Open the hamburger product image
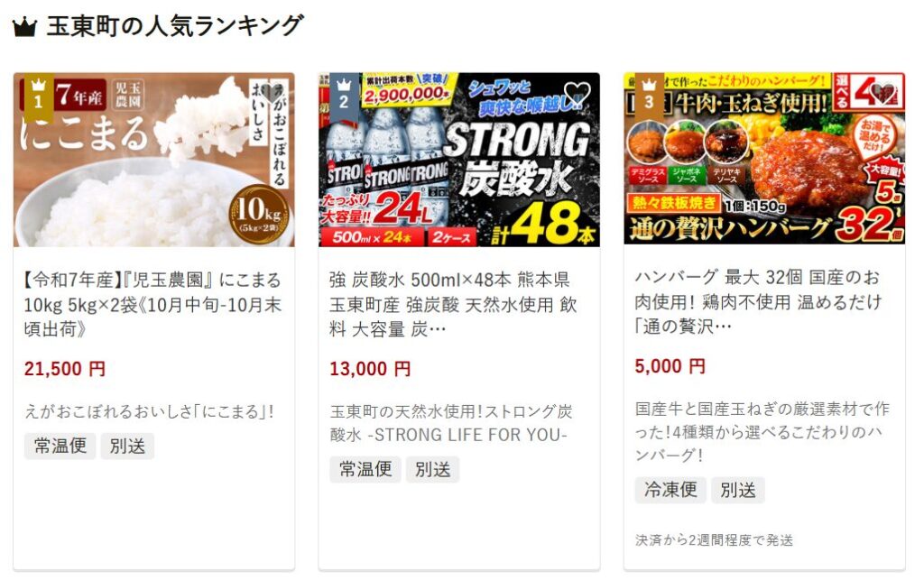924x580 pixels. (x=764, y=159)
